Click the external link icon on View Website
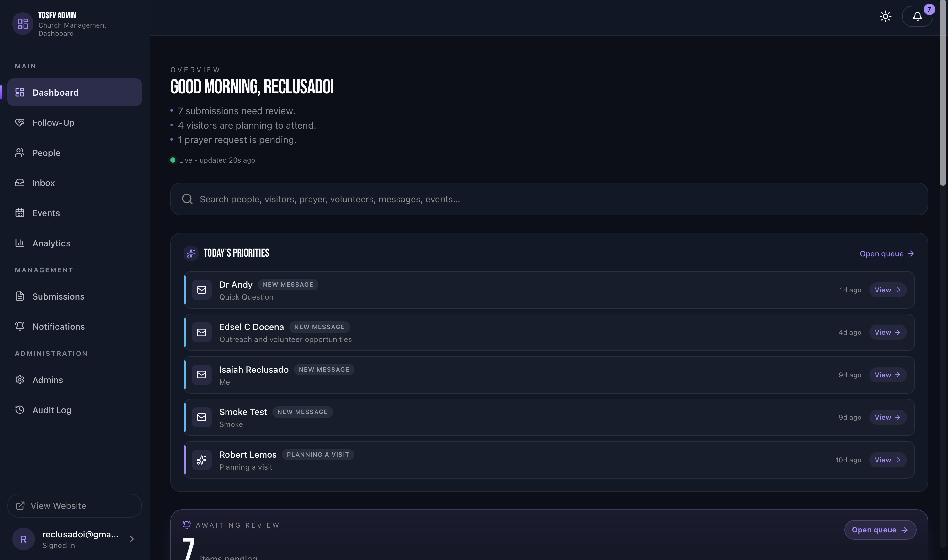948x560 pixels. tap(20, 506)
